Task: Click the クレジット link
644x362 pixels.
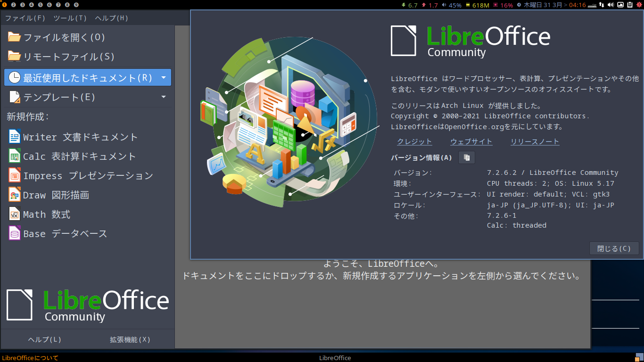Action: pyautogui.click(x=414, y=141)
